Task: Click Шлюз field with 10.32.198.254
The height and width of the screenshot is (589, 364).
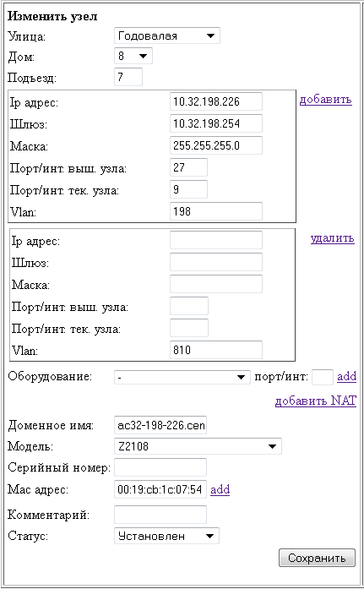Action: click(x=216, y=123)
